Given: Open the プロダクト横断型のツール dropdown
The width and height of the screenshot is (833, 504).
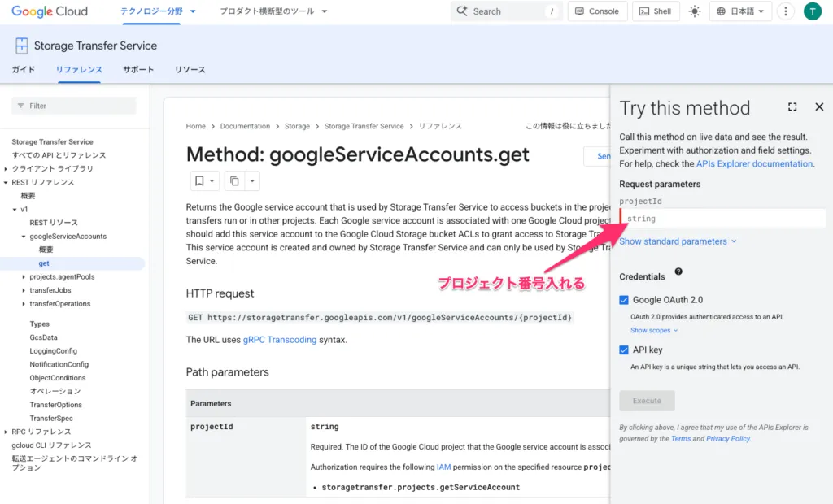Looking at the screenshot, I should pos(273,11).
